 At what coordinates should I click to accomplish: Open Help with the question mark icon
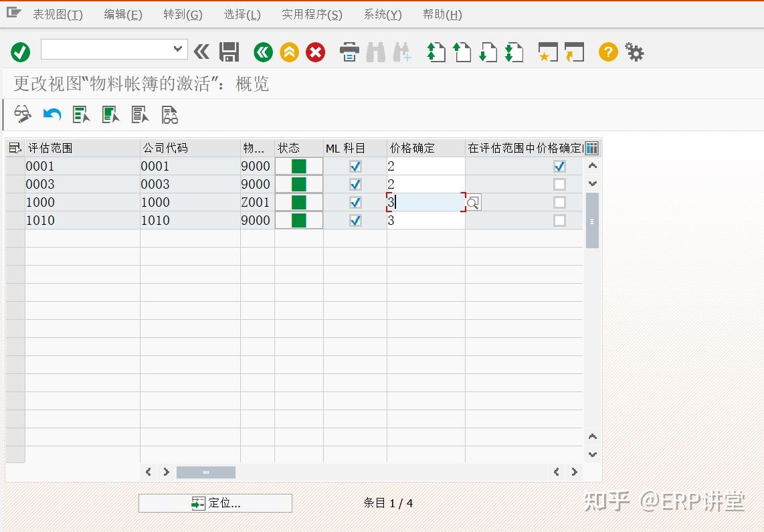pos(607,52)
